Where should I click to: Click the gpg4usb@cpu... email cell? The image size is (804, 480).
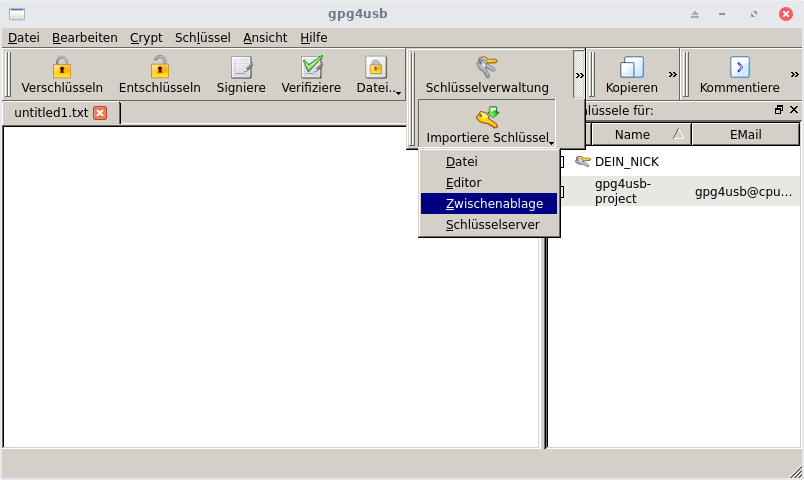point(743,192)
